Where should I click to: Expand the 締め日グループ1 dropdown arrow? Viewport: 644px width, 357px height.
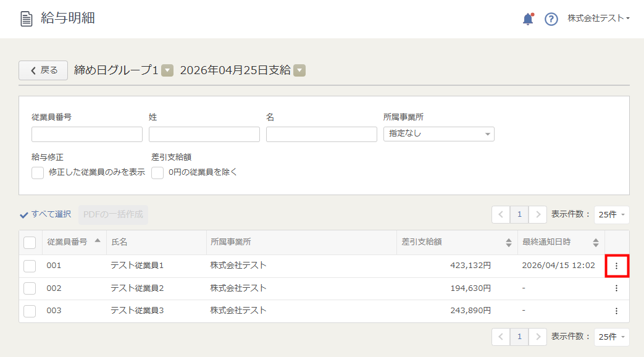(167, 71)
